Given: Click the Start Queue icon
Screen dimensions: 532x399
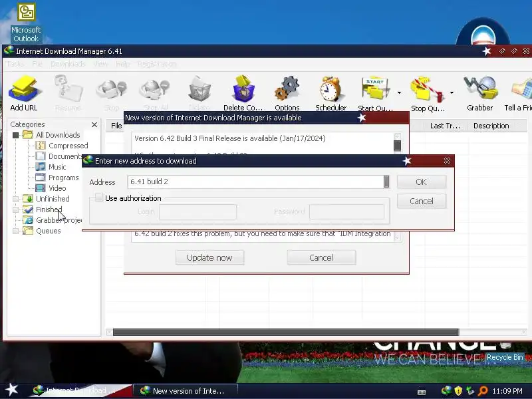Looking at the screenshot, I should tap(375, 93).
